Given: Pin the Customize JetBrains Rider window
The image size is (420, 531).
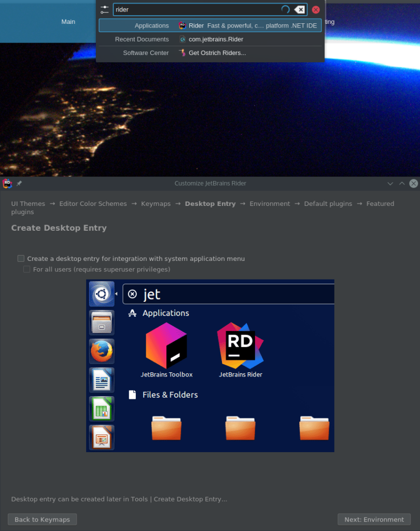Looking at the screenshot, I should [x=19, y=183].
